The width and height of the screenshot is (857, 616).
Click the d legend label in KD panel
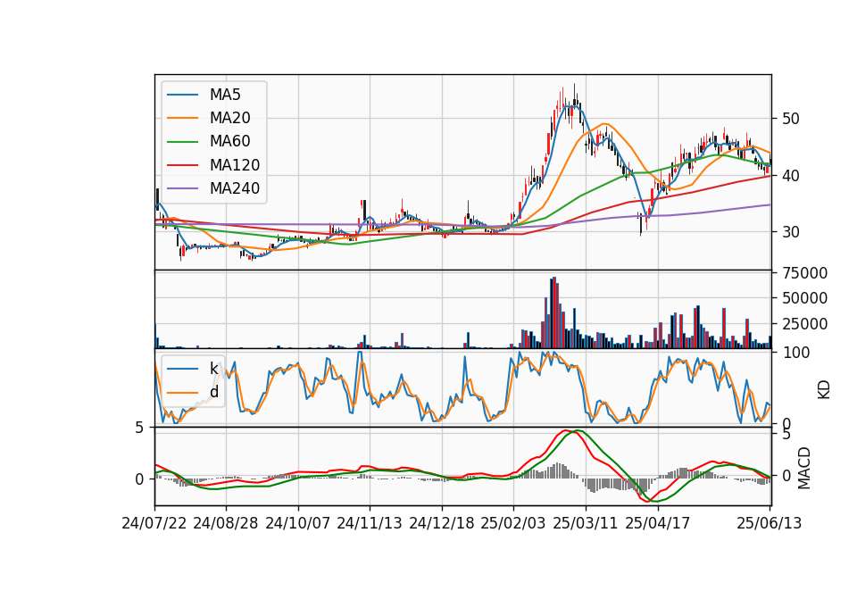coord(213,392)
